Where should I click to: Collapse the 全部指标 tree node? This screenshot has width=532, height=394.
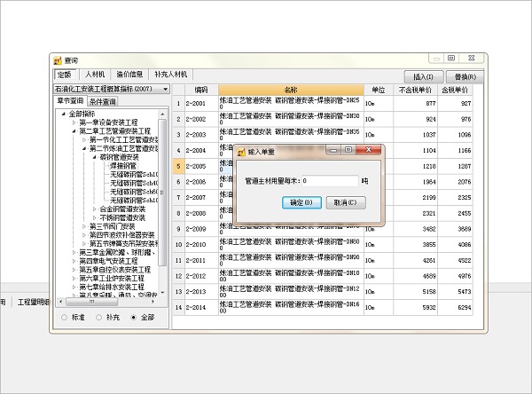click(65, 114)
